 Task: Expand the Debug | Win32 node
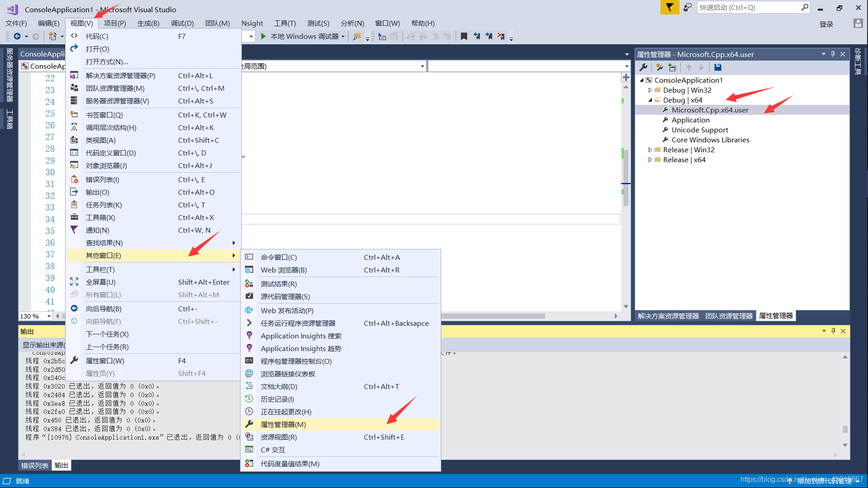(650, 90)
